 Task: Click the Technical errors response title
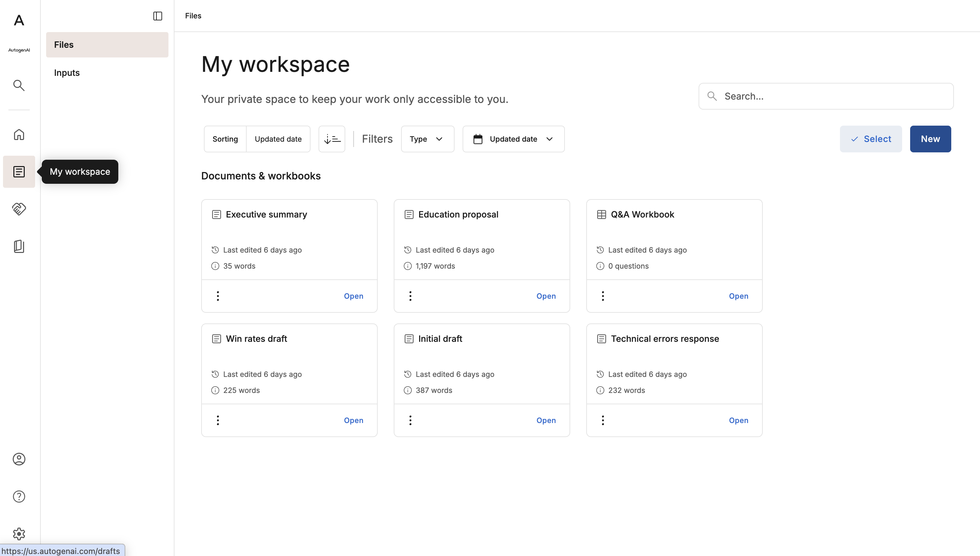tap(664, 339)
